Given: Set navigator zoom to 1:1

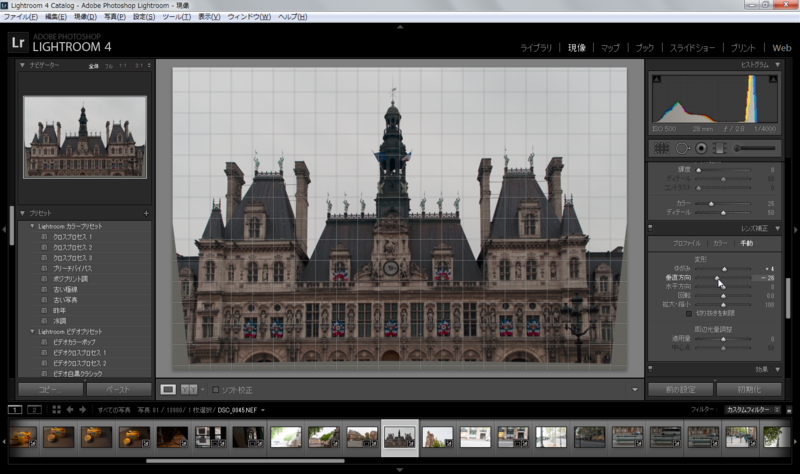Looking at the screenshot, I should [x=123, y=66].
